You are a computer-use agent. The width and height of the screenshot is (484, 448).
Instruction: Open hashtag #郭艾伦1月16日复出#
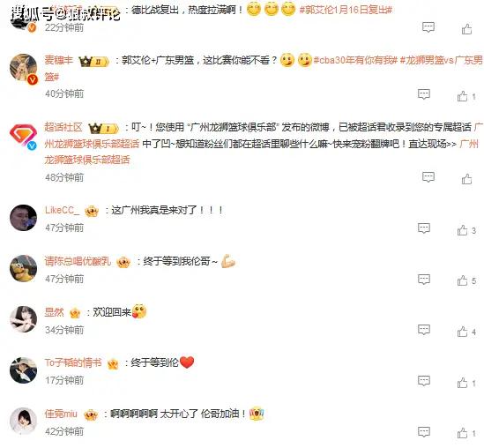click(346, 10)
